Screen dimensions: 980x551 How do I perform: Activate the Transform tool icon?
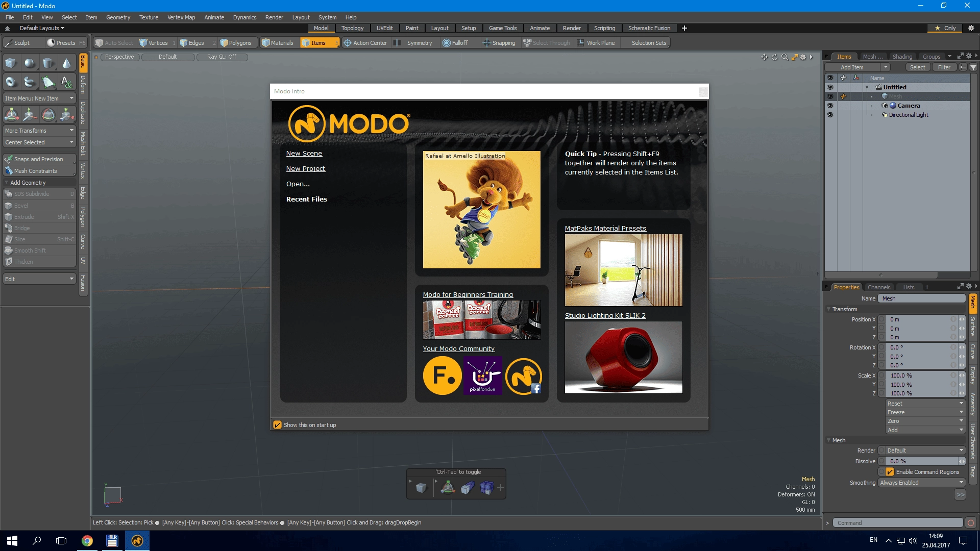pyautogui.click(x=11, y=114)
